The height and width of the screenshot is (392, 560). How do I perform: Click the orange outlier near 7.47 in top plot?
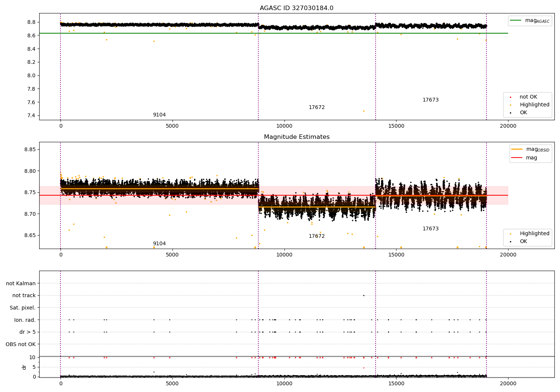click(364, 111)
